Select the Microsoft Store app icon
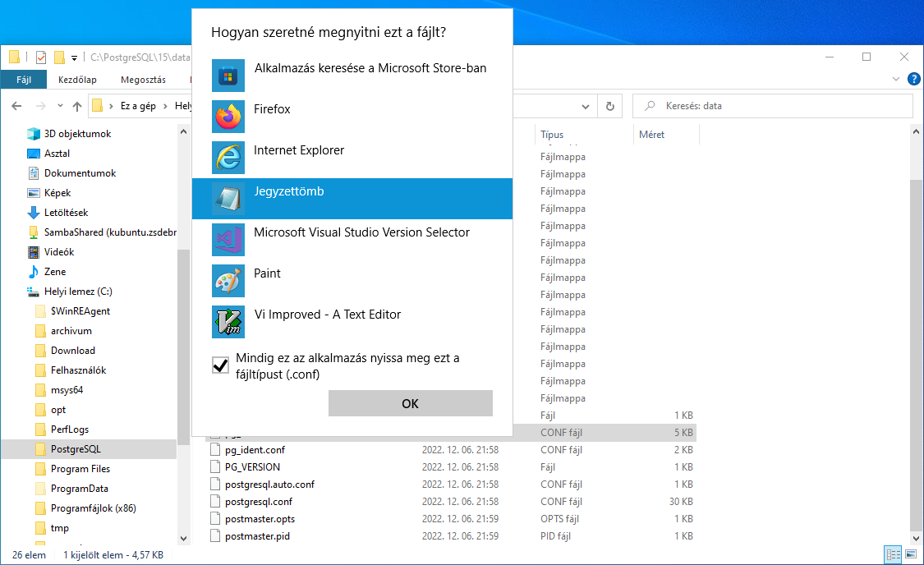Image resolution: width=924 pixels, height=565 pixels. point(228,76)
